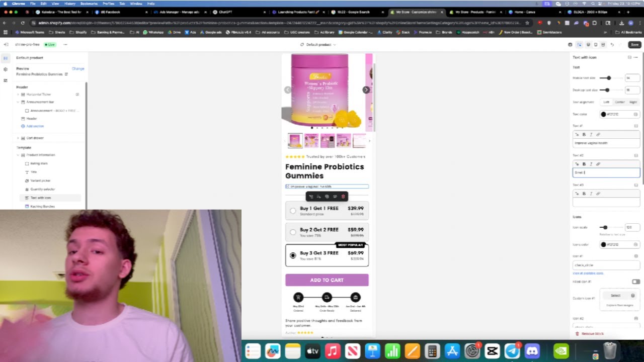Open the All Bookmarks folder in Chrome

[x=629, y=32]
